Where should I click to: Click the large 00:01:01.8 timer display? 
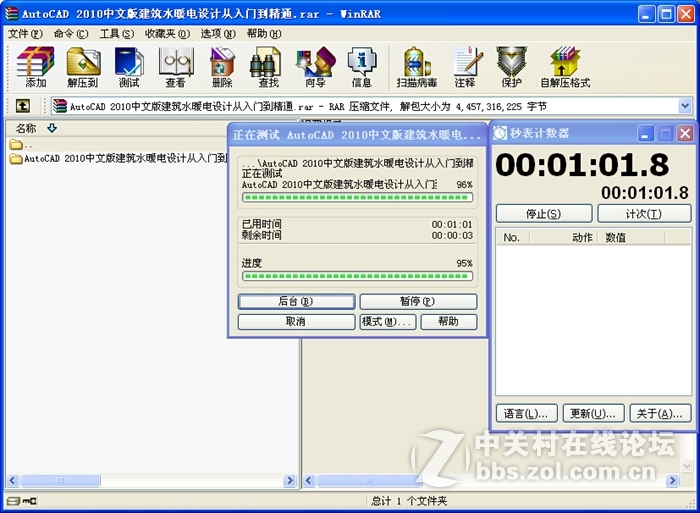coord(583,164)
